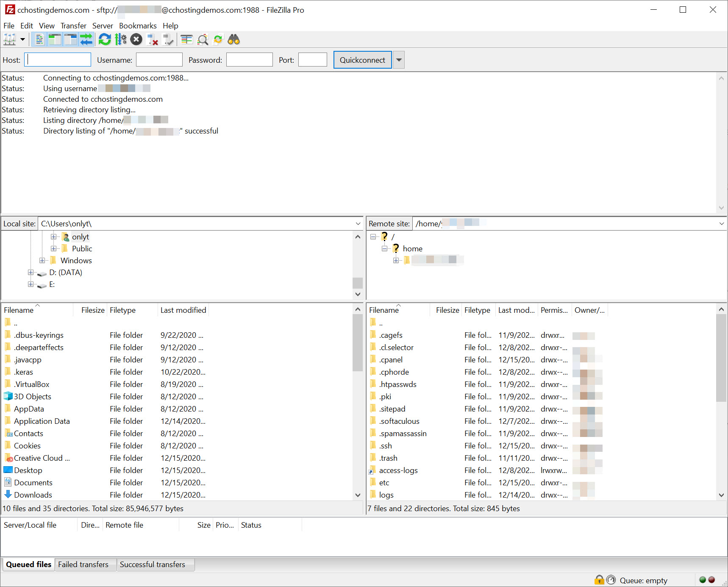Open the Local site path dropdown
The width and height of the screenshot is (728, 587).
(x=358, y=223)
